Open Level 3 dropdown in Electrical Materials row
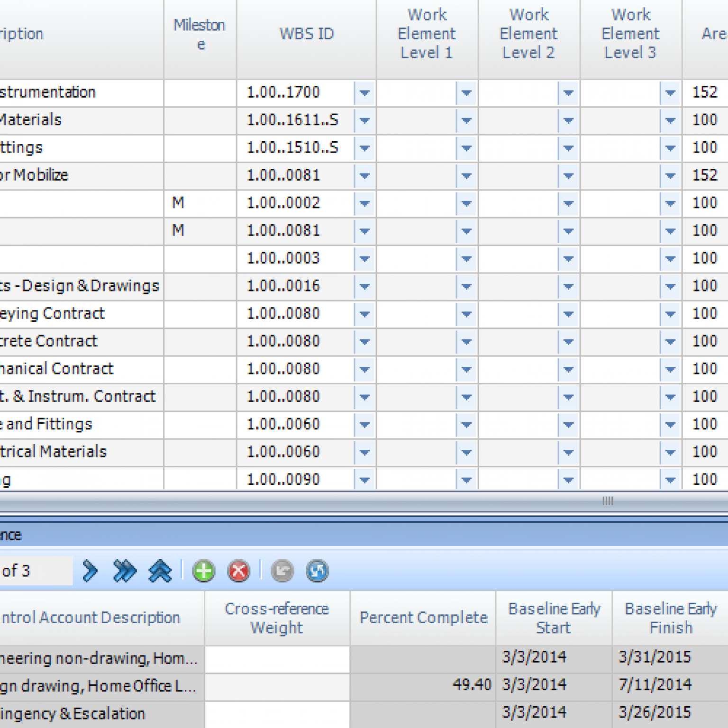The width and height of the screenshot is (728, 728). [670, 452]
